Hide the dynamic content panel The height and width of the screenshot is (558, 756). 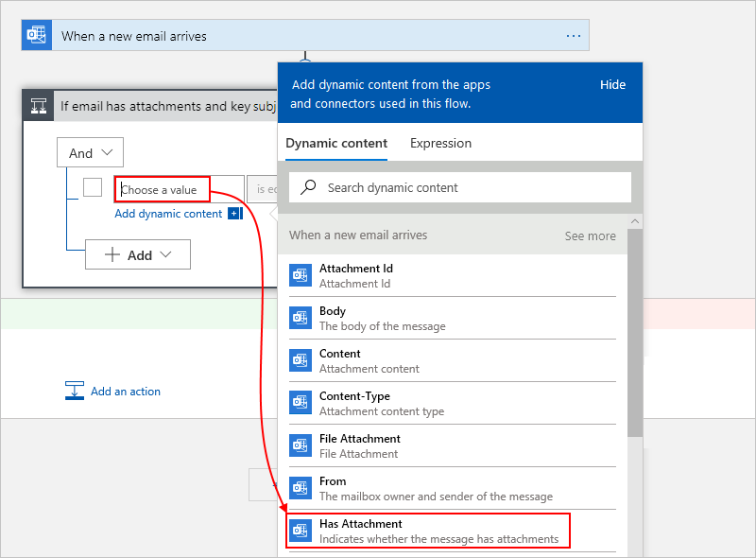click(612, 85)
